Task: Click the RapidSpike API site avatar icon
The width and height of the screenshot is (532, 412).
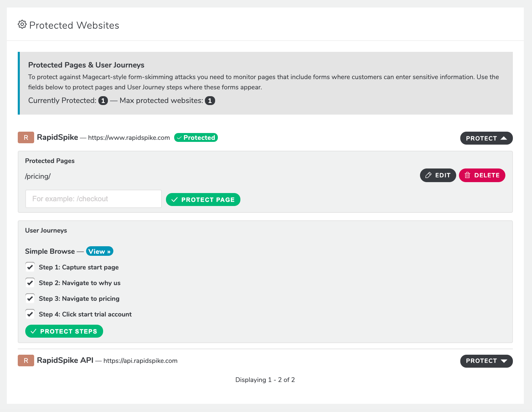Action: point(26,360)
